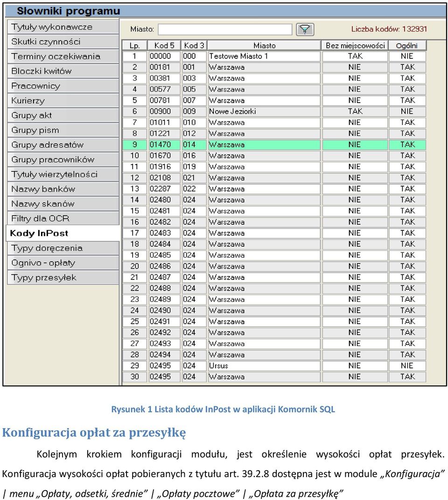Select code 02492 cell
The image size is (448, 500).
(164, 333)
